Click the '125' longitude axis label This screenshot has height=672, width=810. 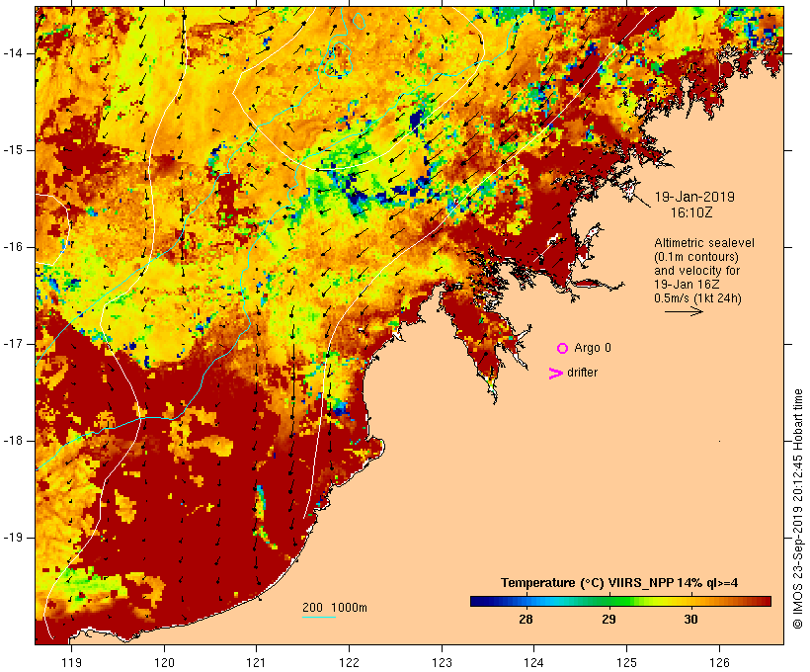(x=627, y=662)
